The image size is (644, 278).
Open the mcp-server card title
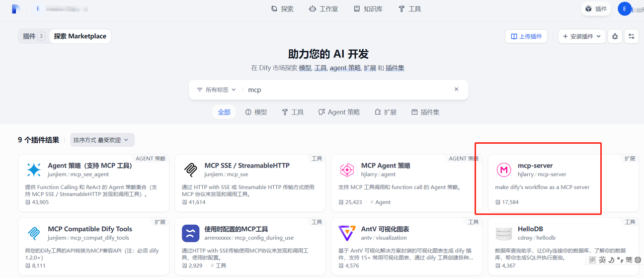click(x=535, y=165)
